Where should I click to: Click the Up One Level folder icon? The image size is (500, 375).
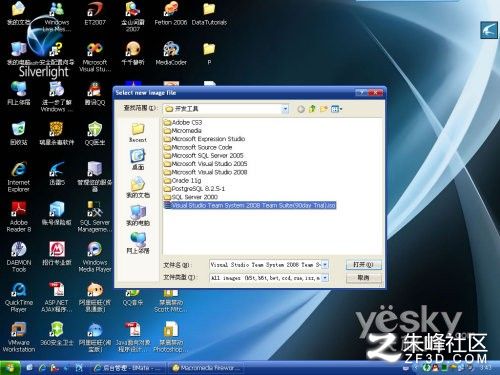(x=312, y=109)
